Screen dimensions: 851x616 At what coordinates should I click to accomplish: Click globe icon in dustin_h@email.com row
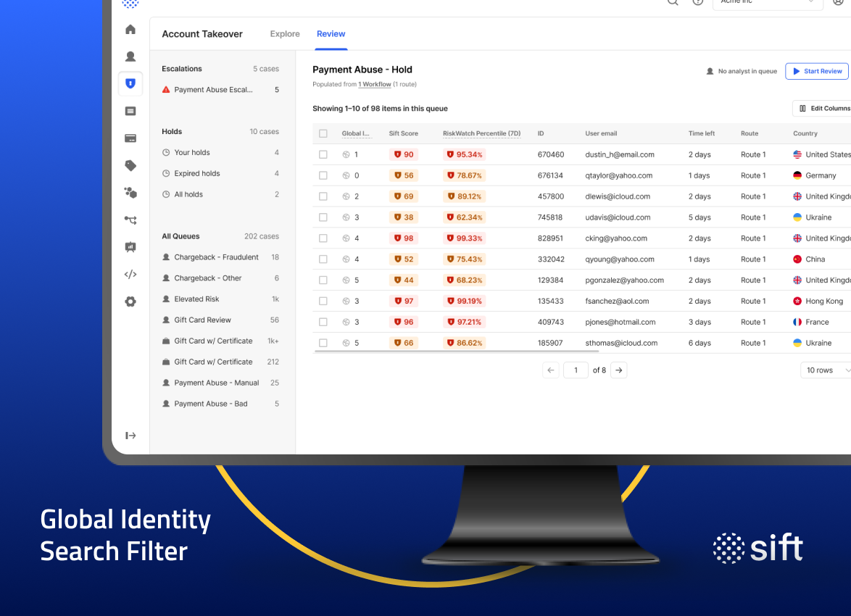tap(346, 154)
